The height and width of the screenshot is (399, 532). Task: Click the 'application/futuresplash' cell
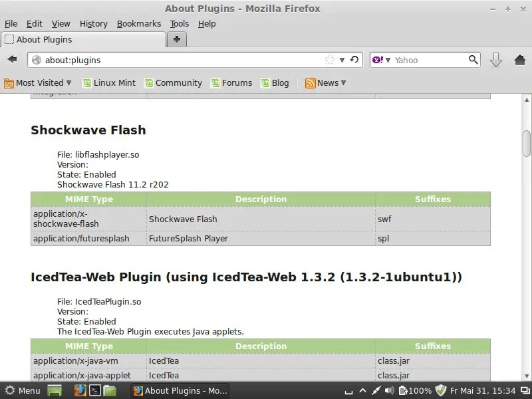88,239
